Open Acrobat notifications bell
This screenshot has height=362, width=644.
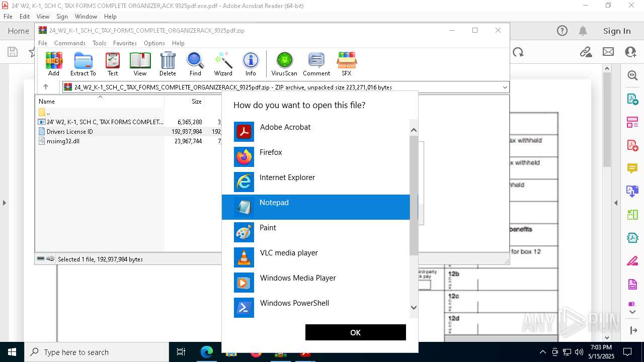[x=583, y=31]
